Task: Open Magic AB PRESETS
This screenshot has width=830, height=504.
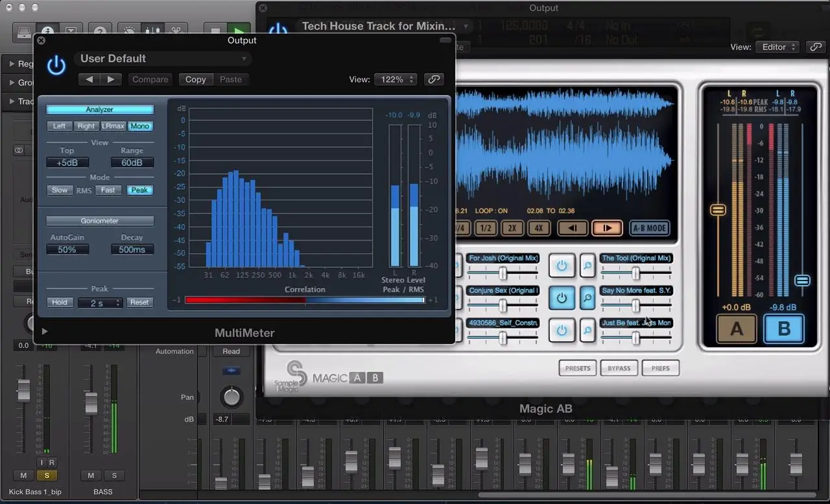Action: (x=578, y=368)
